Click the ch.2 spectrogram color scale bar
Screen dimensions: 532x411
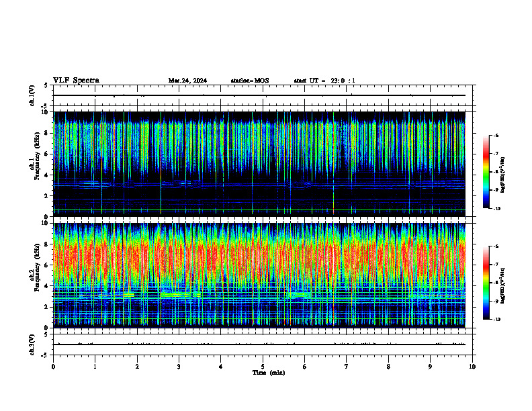486,283
